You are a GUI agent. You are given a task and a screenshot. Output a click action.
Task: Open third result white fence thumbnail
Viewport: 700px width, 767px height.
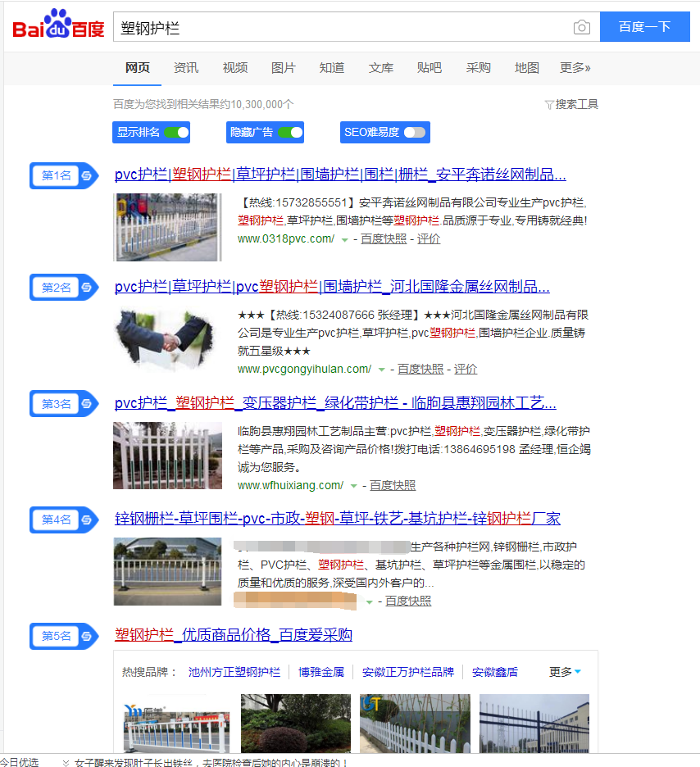click(x=168, y=456)
